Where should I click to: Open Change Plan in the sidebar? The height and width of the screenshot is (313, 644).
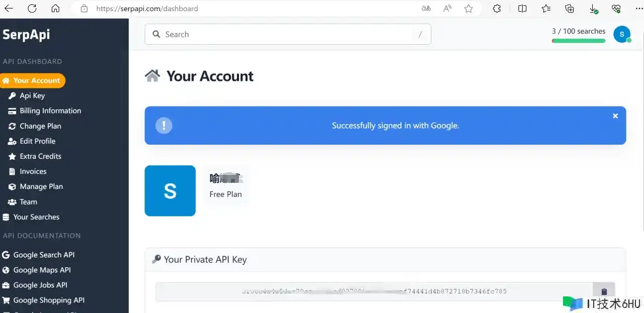coord(34,126)
